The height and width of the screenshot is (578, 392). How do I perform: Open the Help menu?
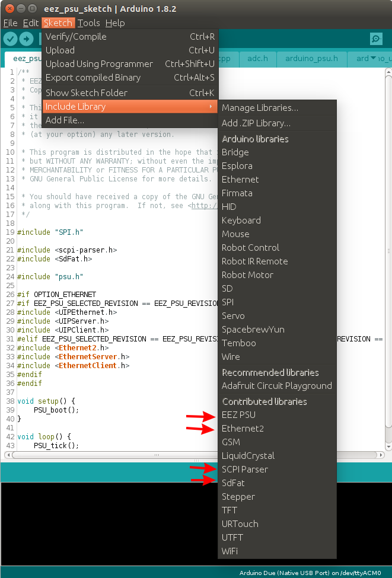pos(115,23)
